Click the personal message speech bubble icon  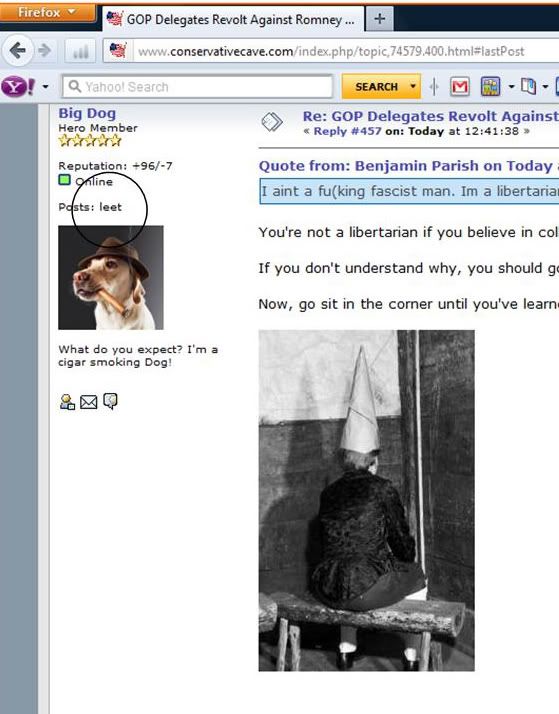[110, 401]
